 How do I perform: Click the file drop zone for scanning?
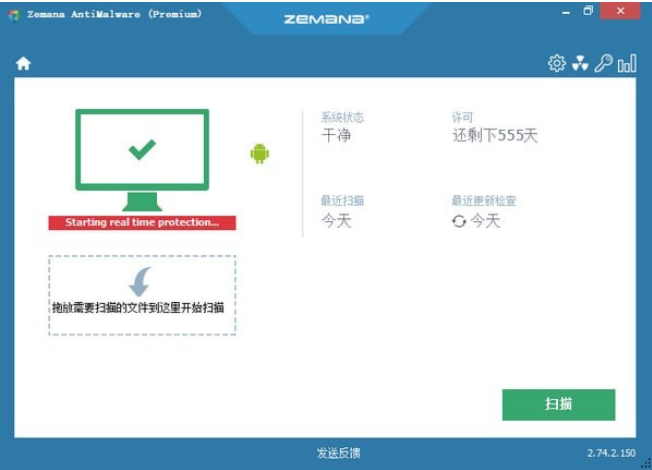(142, 295)
